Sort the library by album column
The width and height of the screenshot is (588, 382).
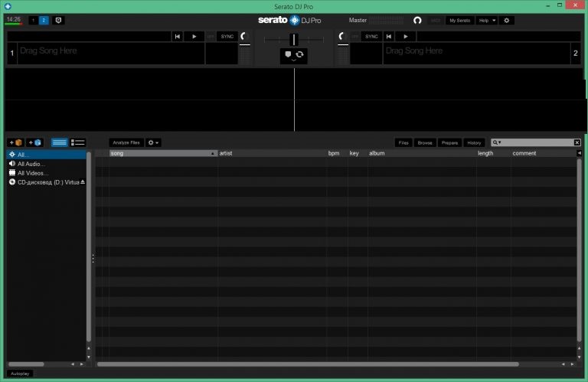click(422, 153)
